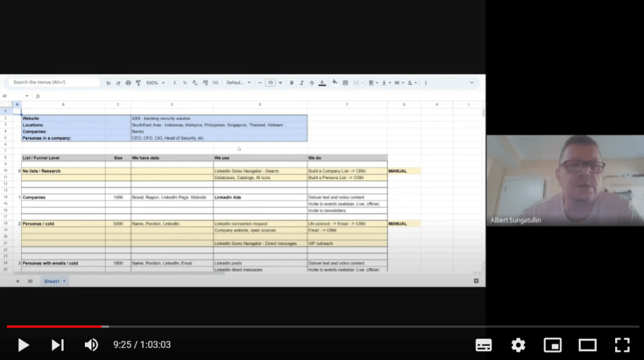Select the Sheet1 tab
The image size is (644, 360).
pos(52,281)
